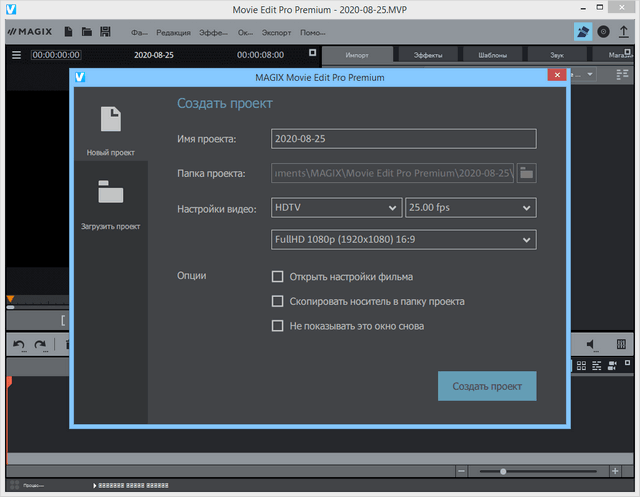Select the Load project folder icon
Screen dimensions: 640x497
(110, 192)
